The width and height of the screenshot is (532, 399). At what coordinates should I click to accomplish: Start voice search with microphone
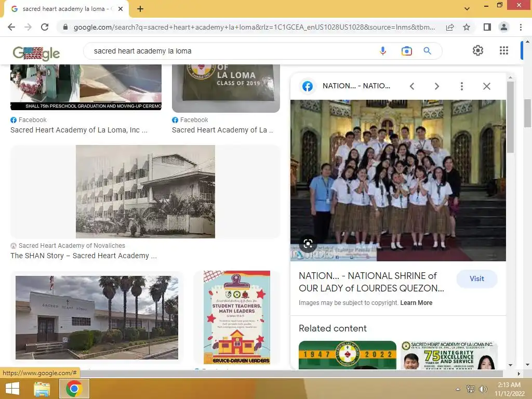click(383, 51)
